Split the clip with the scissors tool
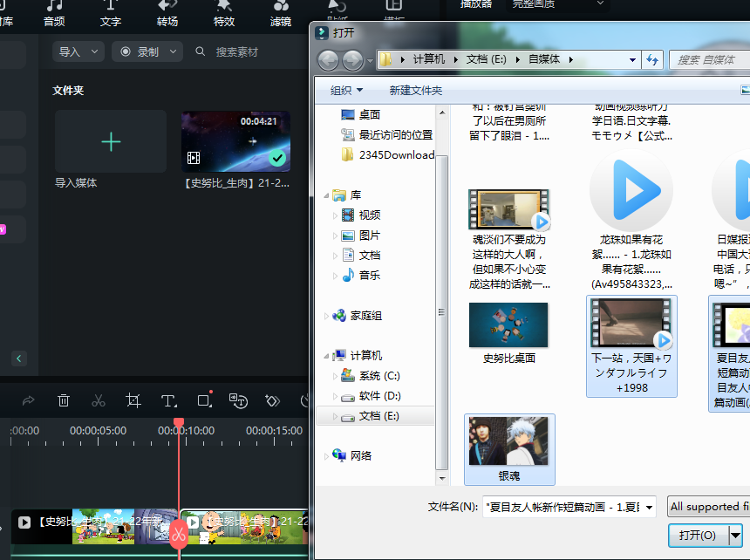 (x=99, y=400)
